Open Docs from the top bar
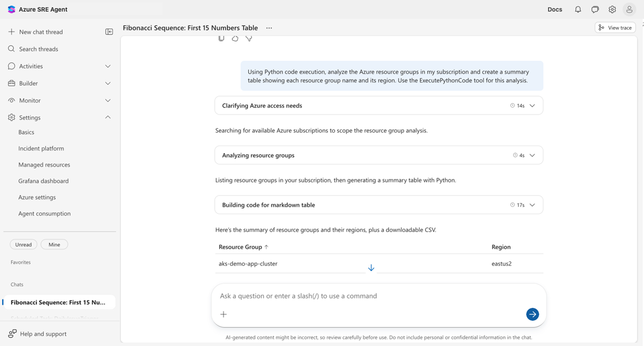644x346 pixels. (x=554, y=9)
